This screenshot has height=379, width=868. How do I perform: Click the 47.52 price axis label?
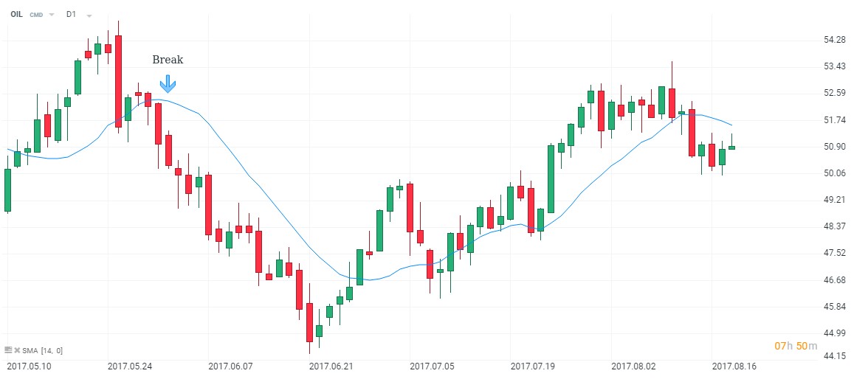click(x=836, y=253)
